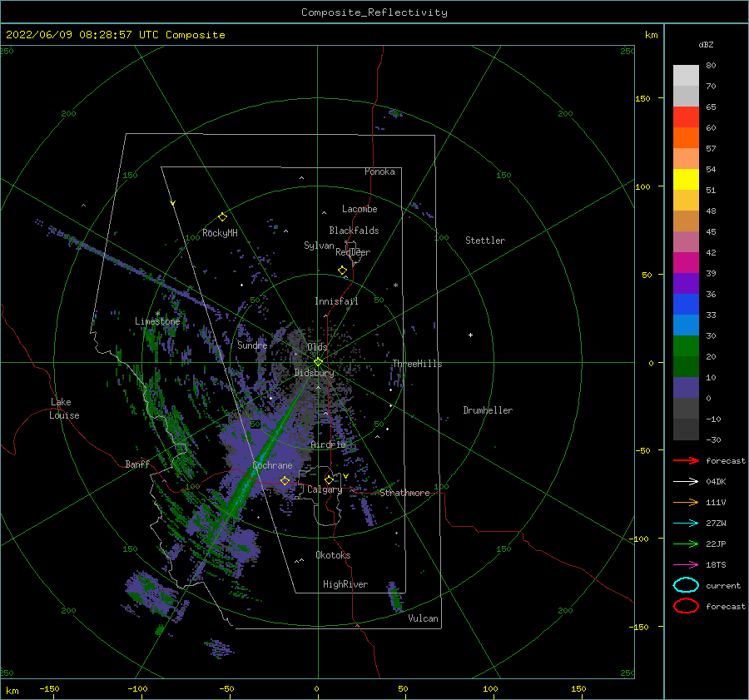Click the yellow diamond marker below Cochrane
Viewport: 749px width, 700px height.
[x=285, y=481]
